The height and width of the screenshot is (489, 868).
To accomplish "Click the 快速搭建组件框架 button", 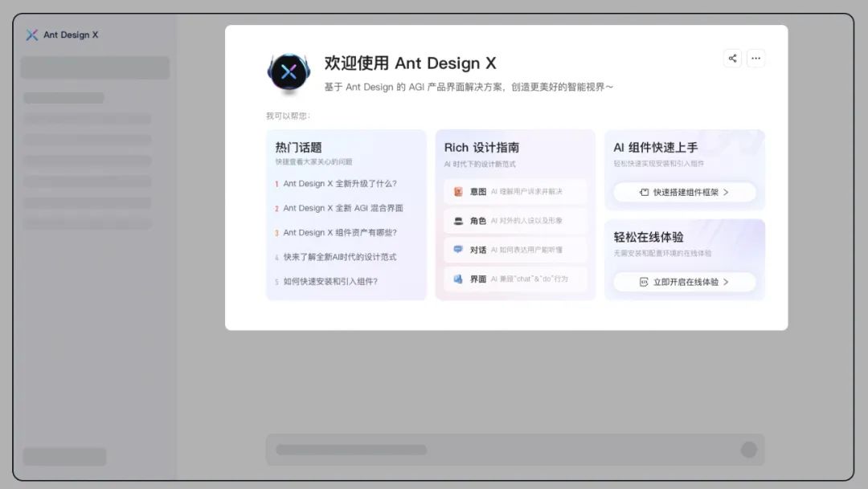I will pyautogui.click(x=685, y=192).
